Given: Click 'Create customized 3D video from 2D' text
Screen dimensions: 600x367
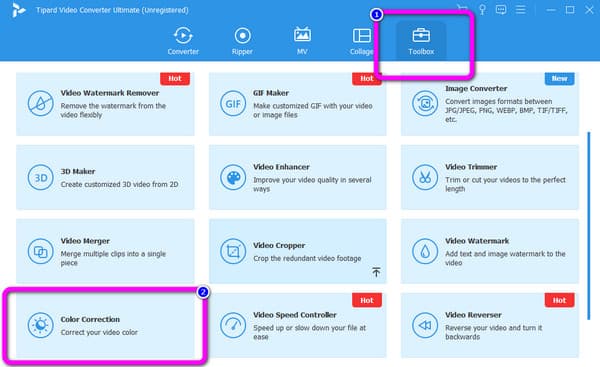Looking at the screenshot, I should 119,184.
